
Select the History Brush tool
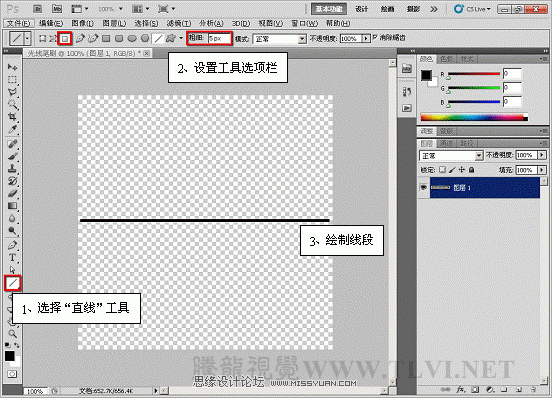coord(12,181)
